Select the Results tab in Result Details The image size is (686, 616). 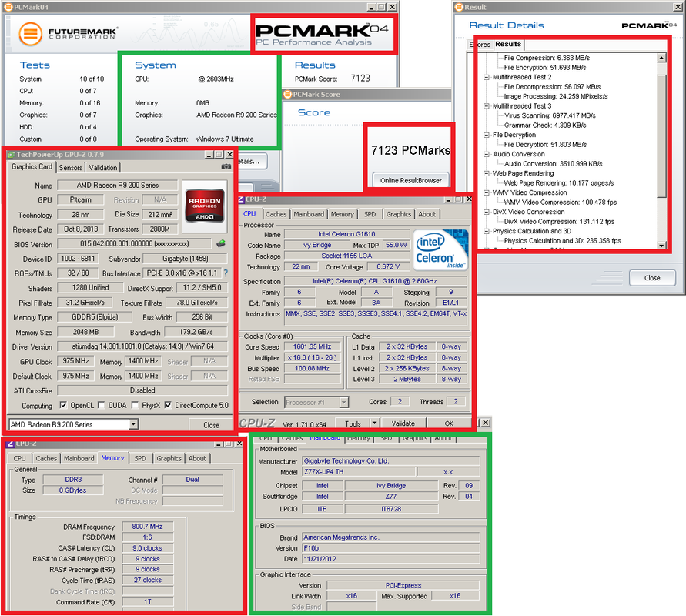tap(508, 44)
